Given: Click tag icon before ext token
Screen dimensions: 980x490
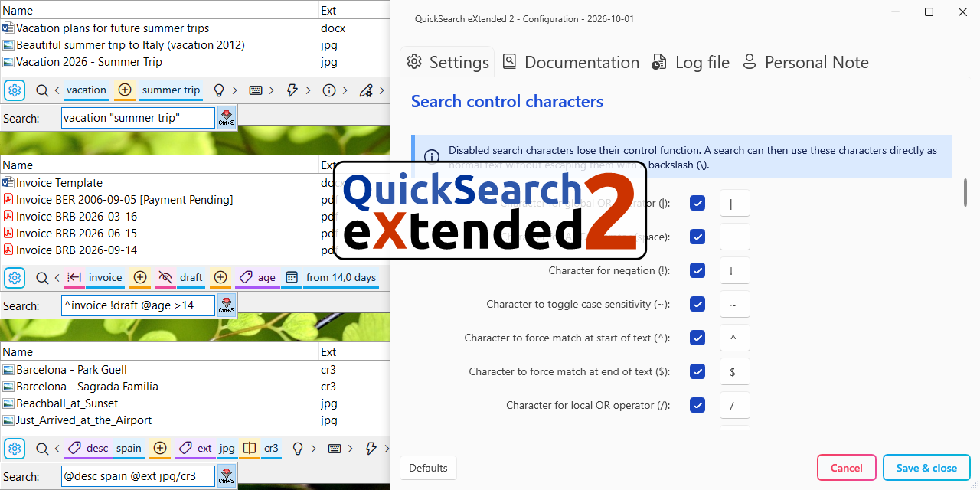Looking at the screenshot, I should pyautogui.click(x=185, y=449).
